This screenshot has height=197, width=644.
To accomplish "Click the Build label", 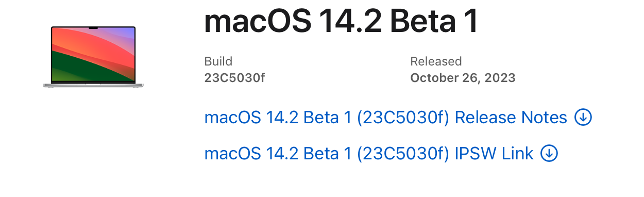I will 218,61.
